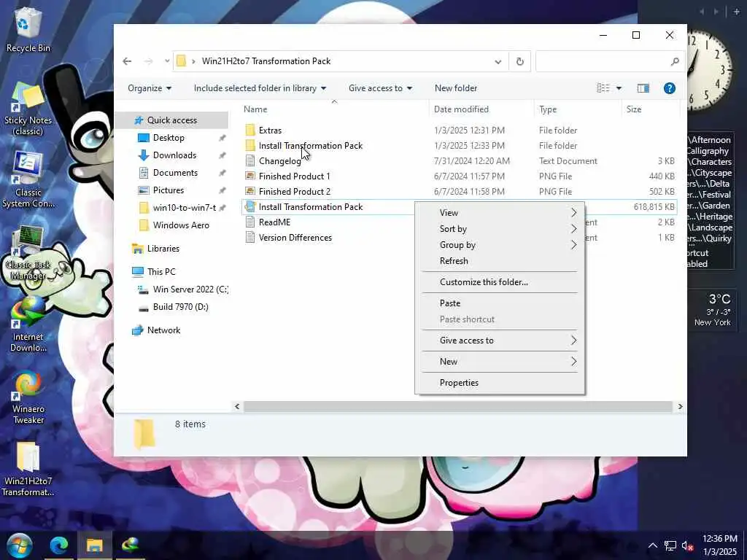Click the Start orb button

coord(19,545)
